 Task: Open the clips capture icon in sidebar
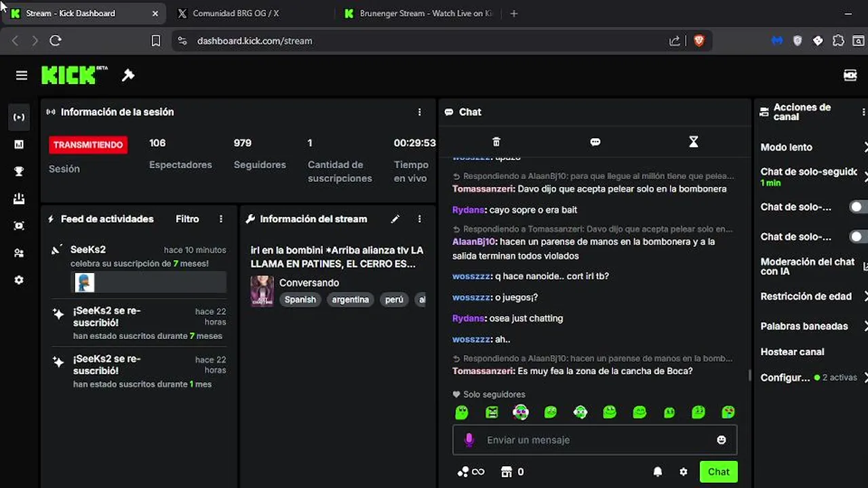click(19, 226)
